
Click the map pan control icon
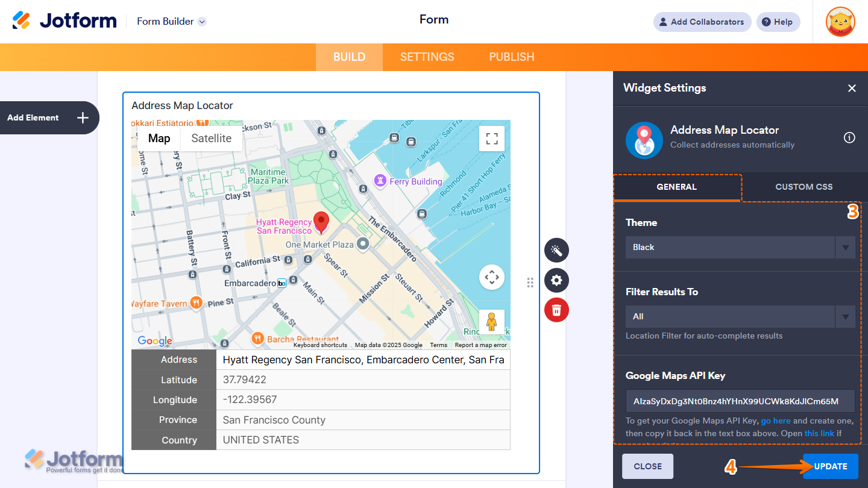pyautogui.click(x=491, y=277)
